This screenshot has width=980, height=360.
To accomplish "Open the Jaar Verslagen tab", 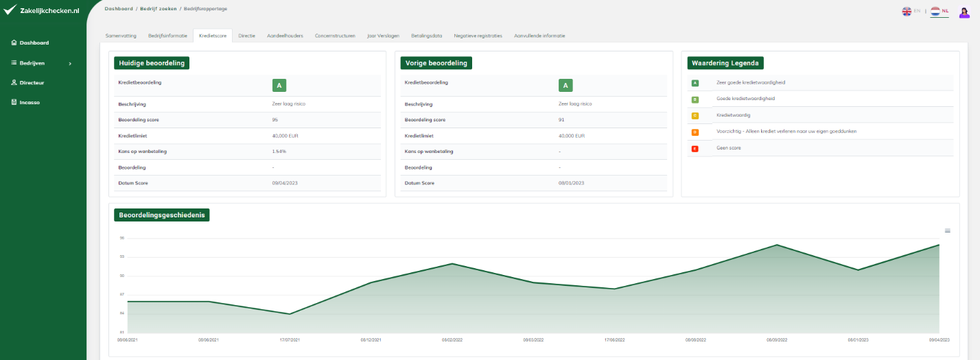I will (384, 35).
